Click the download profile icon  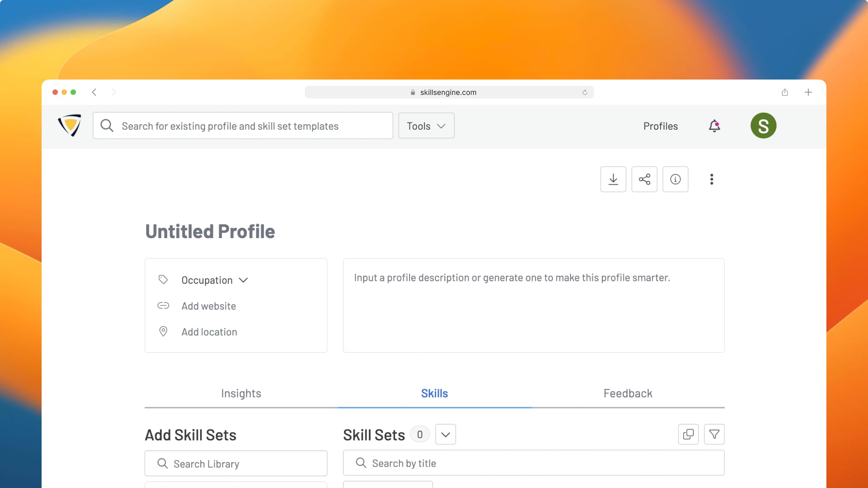(x=613, y=179)
